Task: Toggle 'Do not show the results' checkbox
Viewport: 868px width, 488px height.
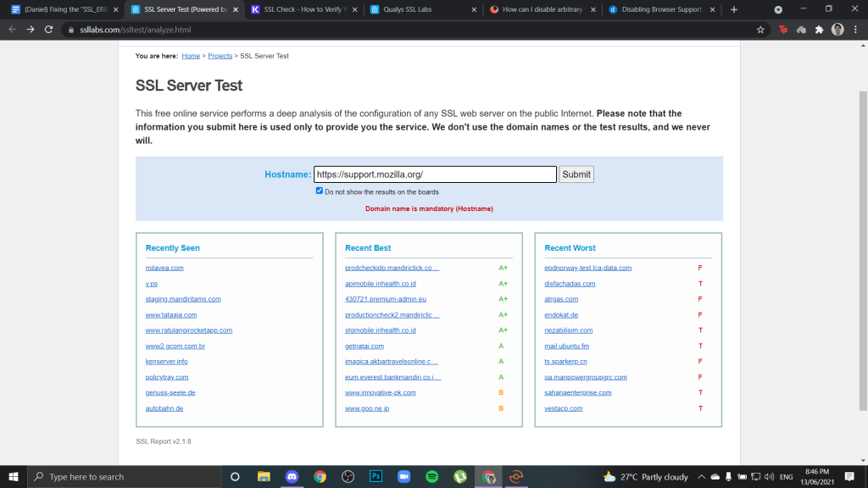Action: [x=320, y=191]
